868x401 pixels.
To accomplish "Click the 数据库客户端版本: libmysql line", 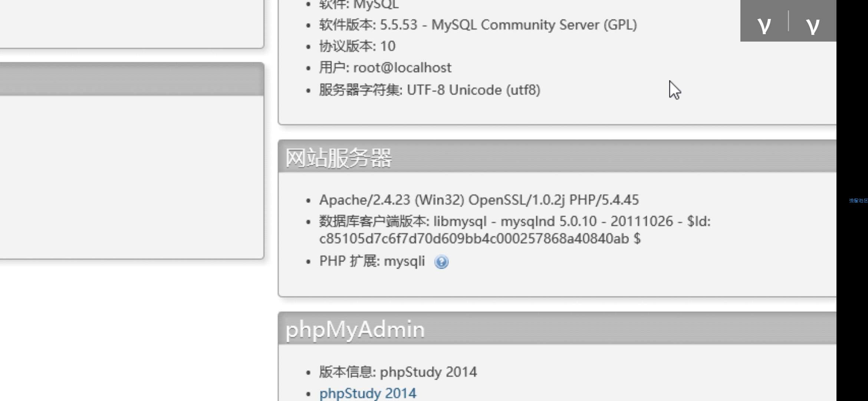I will (515, 221).
